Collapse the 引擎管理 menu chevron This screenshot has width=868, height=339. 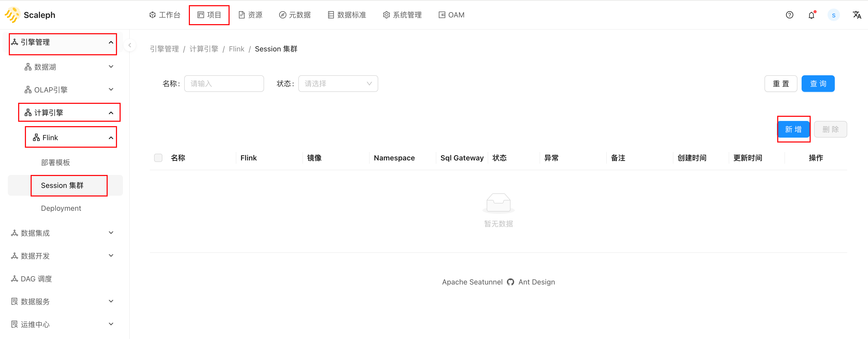(111, 43)
